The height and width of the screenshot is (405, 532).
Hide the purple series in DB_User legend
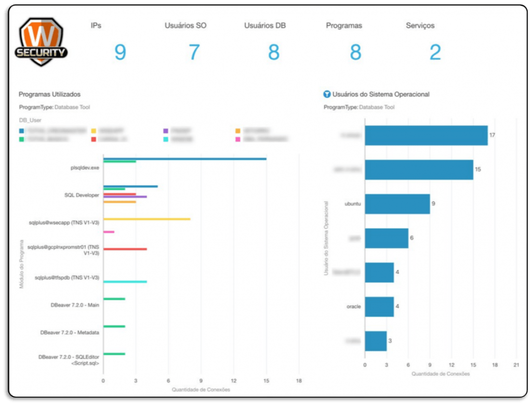[x=166, y=131]
